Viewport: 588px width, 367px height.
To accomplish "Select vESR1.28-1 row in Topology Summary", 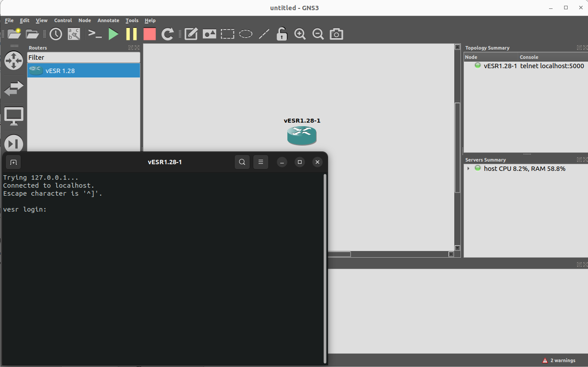I will tap(526, 66).
